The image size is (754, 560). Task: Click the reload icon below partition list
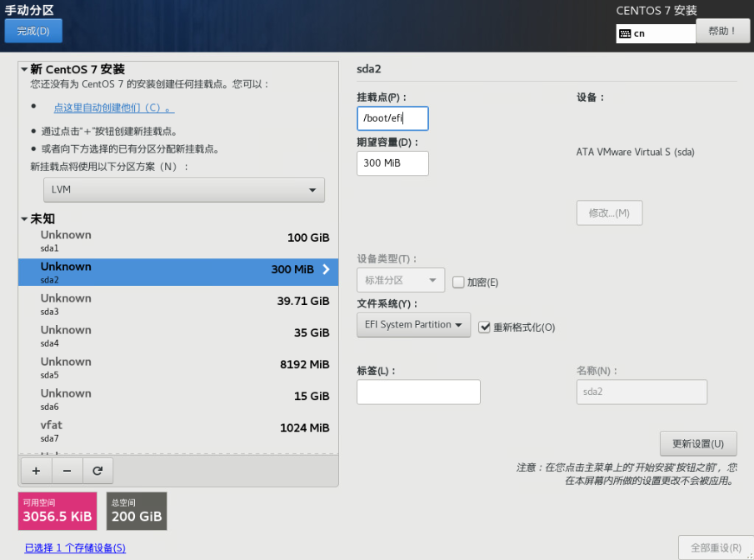(97, 471)
